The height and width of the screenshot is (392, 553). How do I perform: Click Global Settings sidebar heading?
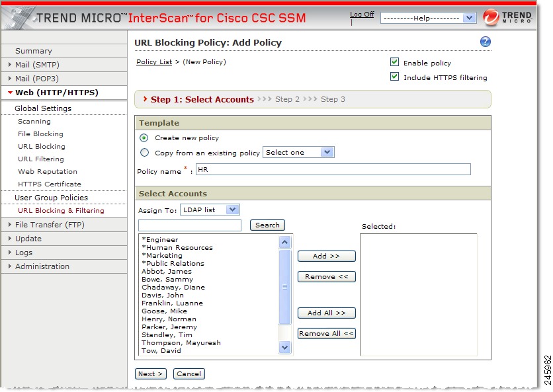(x=43, y=108)
